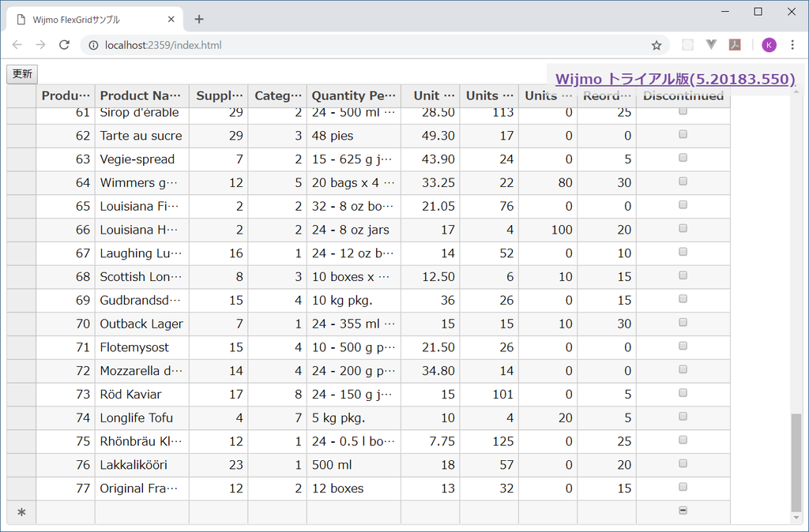Select the cell '500 ml'
809x532 pixels.
click(354, 466)
